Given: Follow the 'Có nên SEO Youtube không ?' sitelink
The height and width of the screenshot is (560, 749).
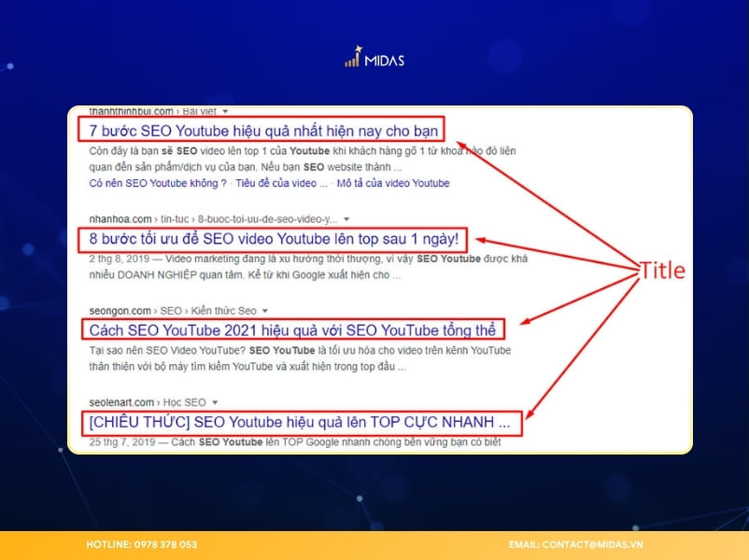Looking at the screenshot, I should click(x=158, y=183).
